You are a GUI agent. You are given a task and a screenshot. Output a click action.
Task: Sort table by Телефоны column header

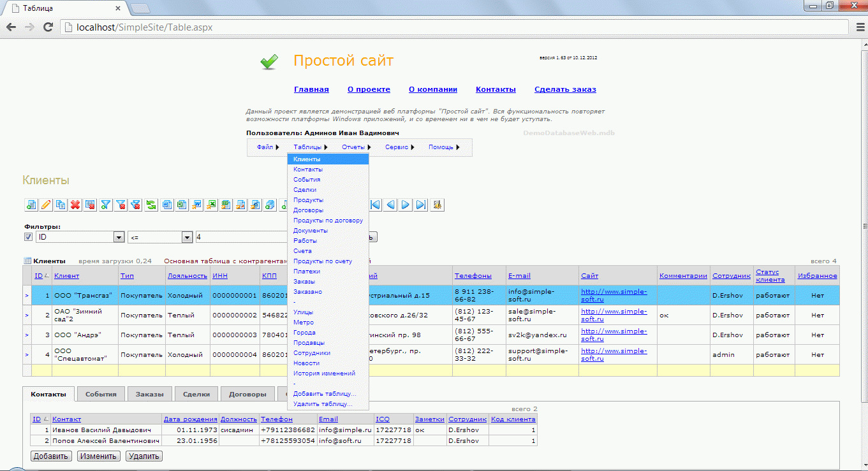click(x=473, y=276)
